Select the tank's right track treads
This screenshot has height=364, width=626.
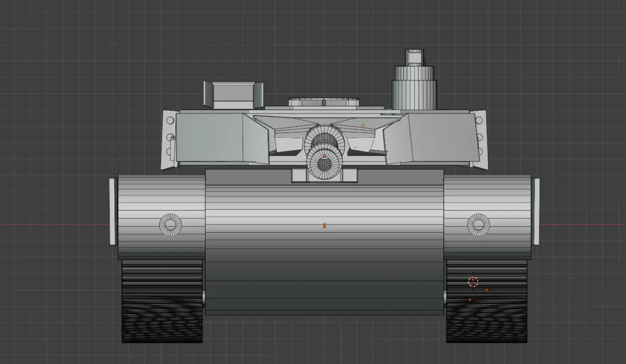pos(487,301)
